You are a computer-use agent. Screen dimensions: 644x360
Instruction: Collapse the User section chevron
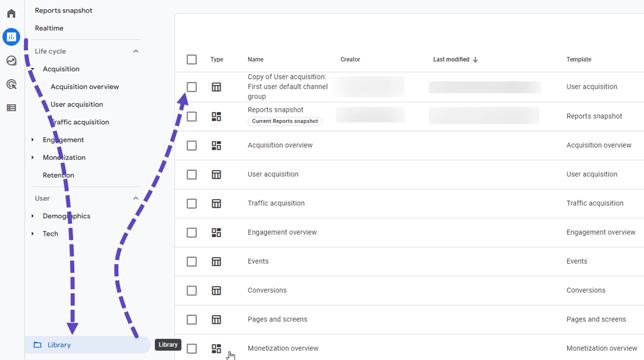coord(136,198)
